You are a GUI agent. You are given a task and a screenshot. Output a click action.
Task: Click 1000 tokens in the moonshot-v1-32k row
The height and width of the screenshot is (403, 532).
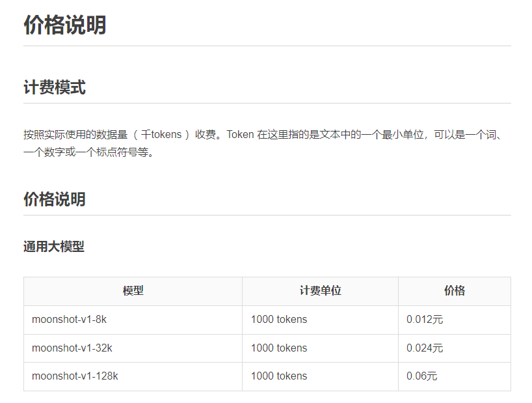click(x=320, y=348)
